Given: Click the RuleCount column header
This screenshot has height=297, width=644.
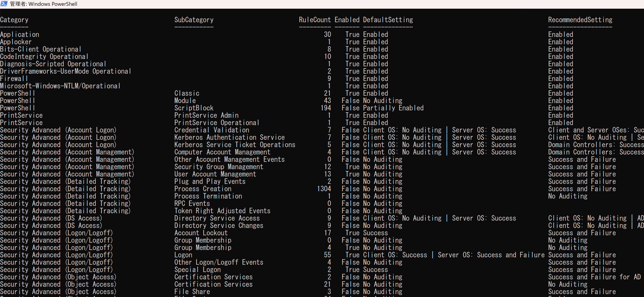Looking at the screenshot, I should click(315, 20).
